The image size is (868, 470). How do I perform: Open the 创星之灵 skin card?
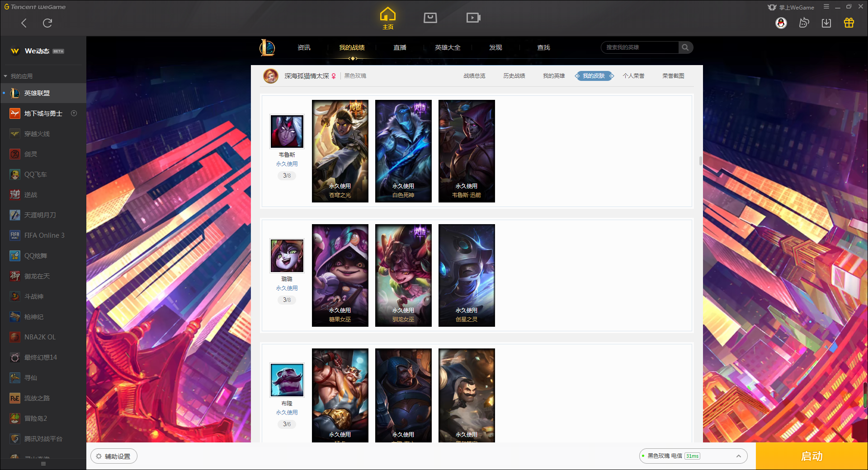pyautogui.click(x=467, y=275)
